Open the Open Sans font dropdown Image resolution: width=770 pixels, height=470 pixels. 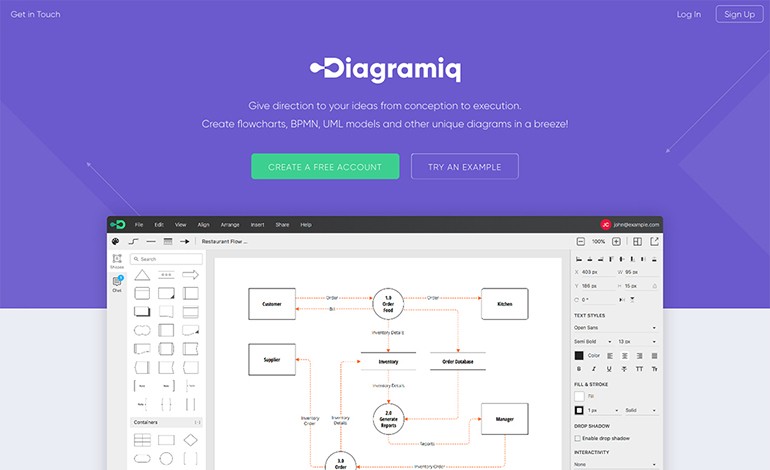click(x=615, y=328)
